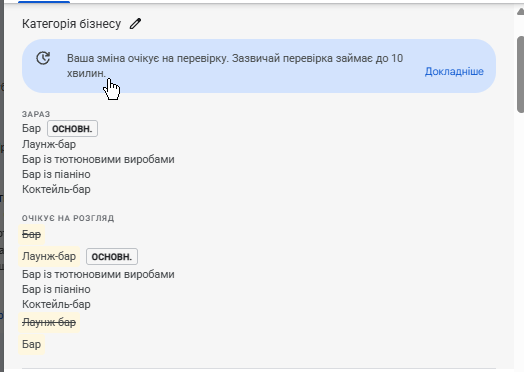Click the pending review clock icon
This screenshot has width=524, height=372.
(43, 58)
